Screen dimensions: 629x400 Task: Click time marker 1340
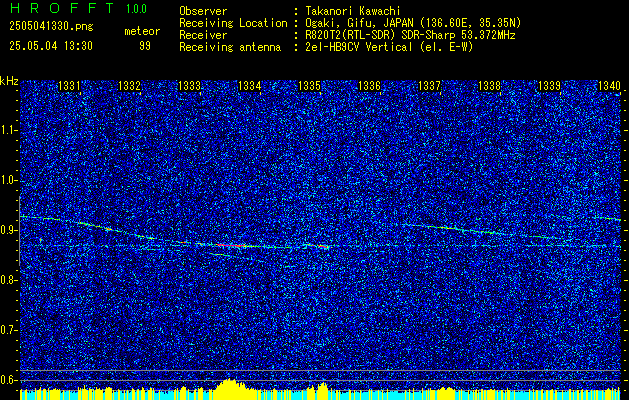pyautogui.click(x=609, y=85)
